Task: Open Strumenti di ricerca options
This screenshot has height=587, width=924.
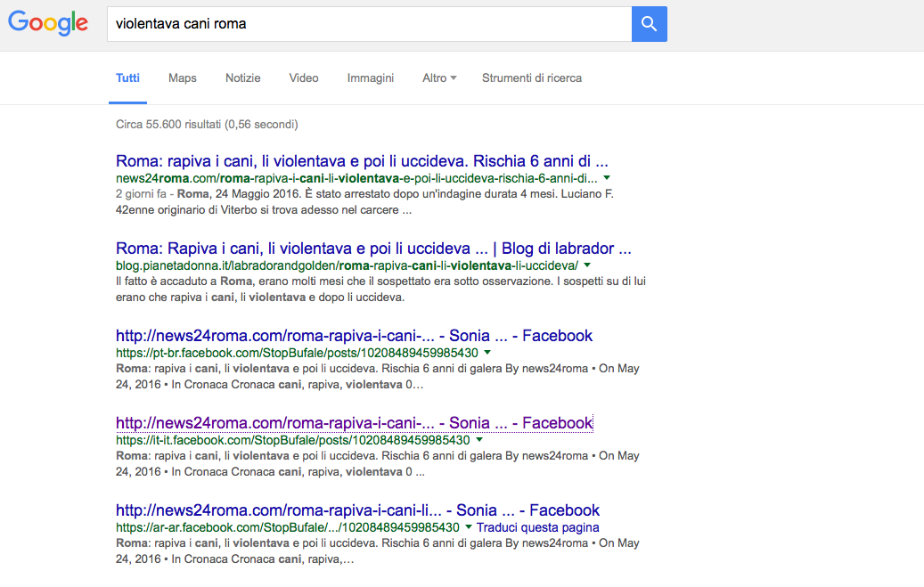Action: coord(532,78)
